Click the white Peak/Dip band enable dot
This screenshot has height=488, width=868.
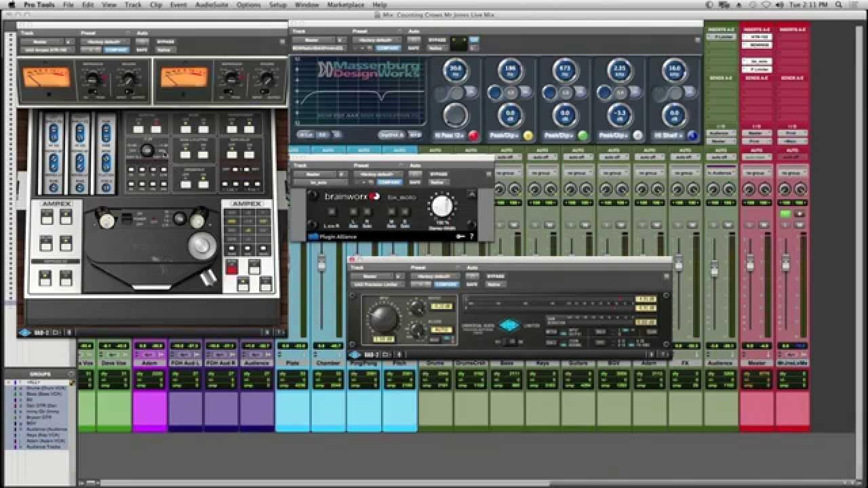[637, 136]
